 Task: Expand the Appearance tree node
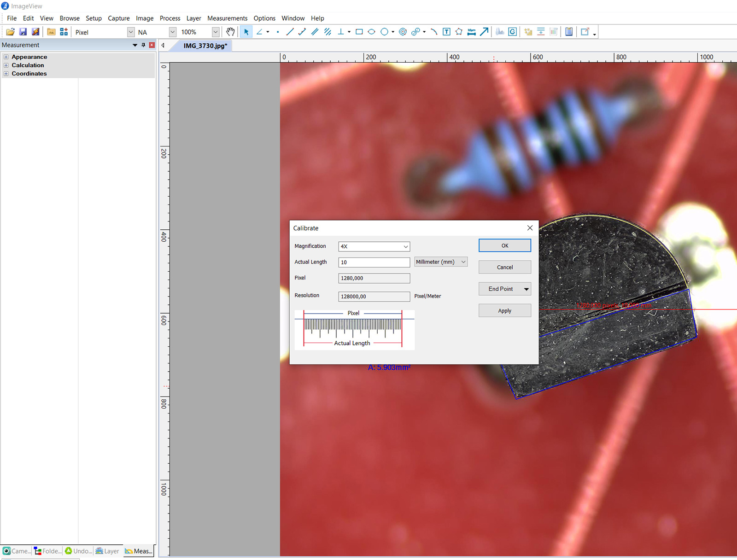[6, 57]
